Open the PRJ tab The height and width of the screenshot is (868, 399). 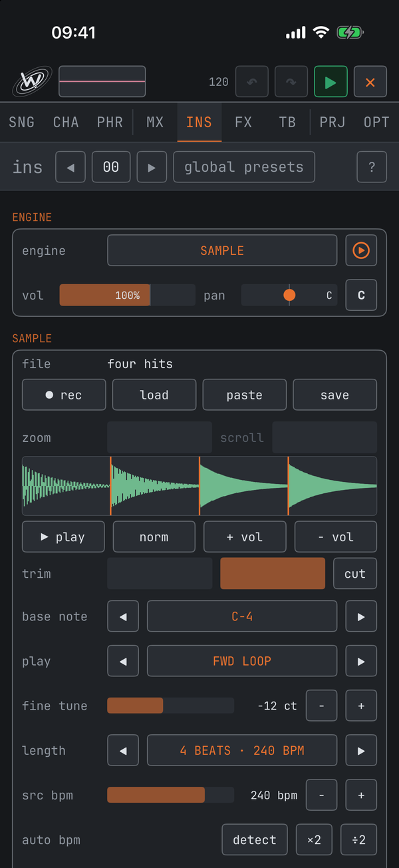pyautogui.click(x=332, y=122)
